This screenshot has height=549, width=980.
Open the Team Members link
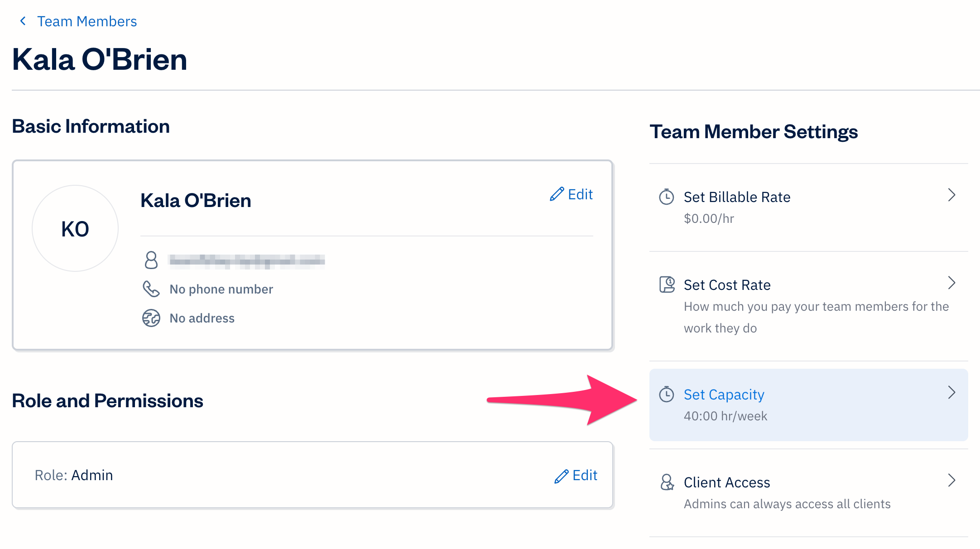tap(87, 21)
